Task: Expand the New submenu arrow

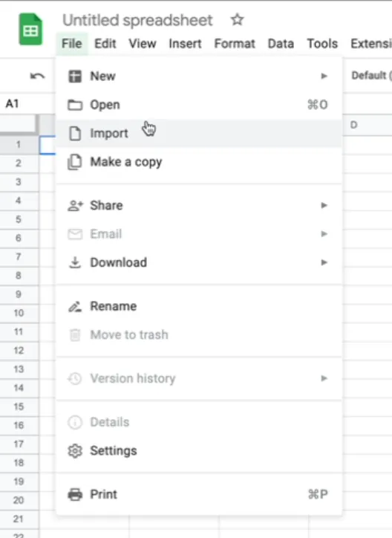Action: (x=324, y=76)
